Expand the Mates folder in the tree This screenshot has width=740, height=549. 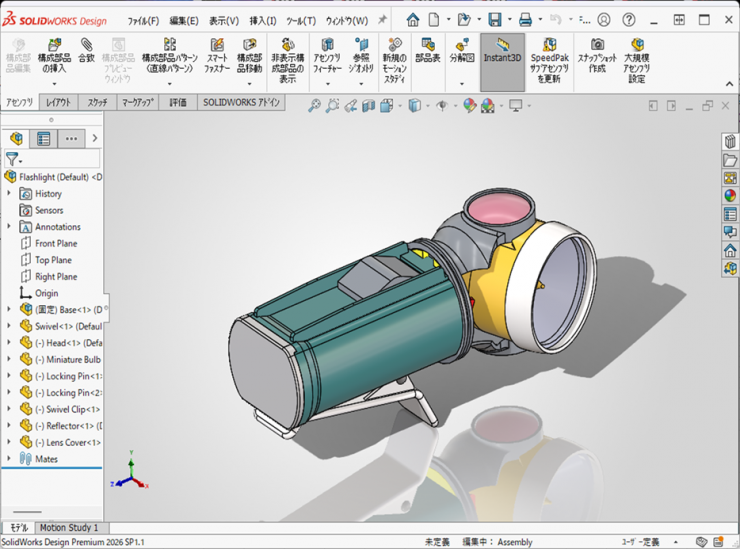pos(10,459)
